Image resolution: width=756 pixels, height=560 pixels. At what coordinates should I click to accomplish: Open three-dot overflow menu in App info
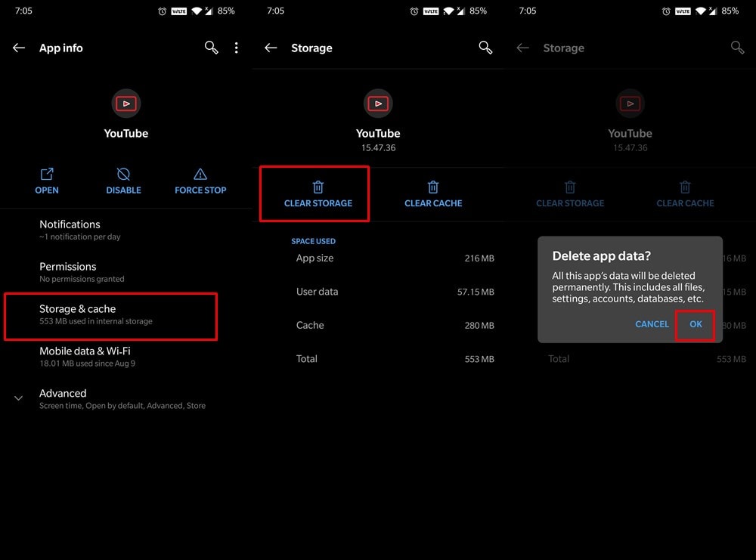click(236, 48)
